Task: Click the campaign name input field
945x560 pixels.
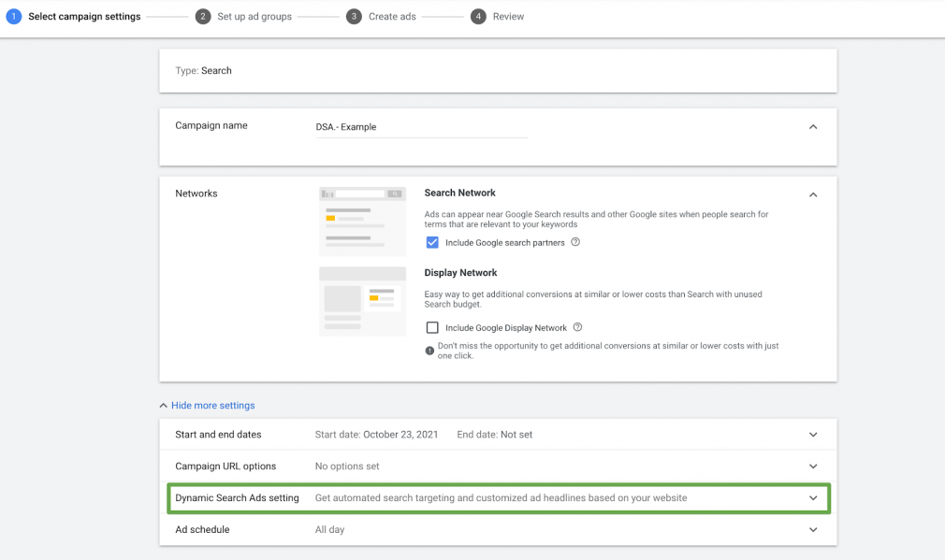Action: pos(421,127)
